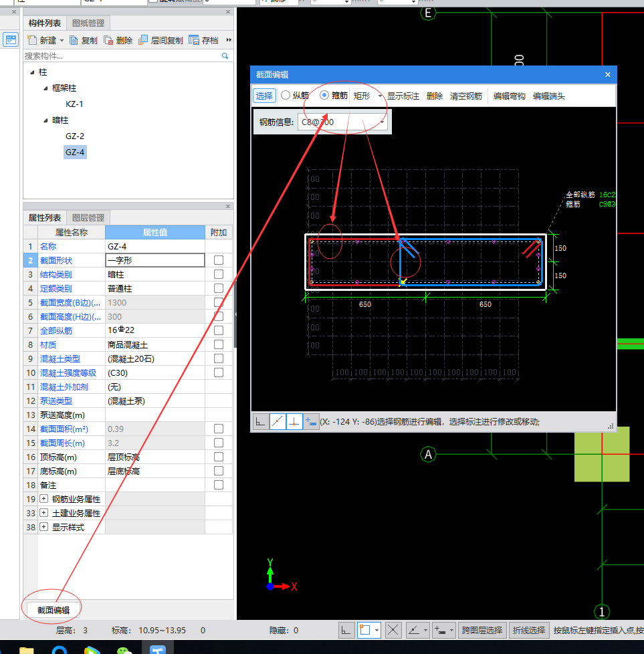
Task: Select the 纵筋 radio button
Action: point(286,96)
